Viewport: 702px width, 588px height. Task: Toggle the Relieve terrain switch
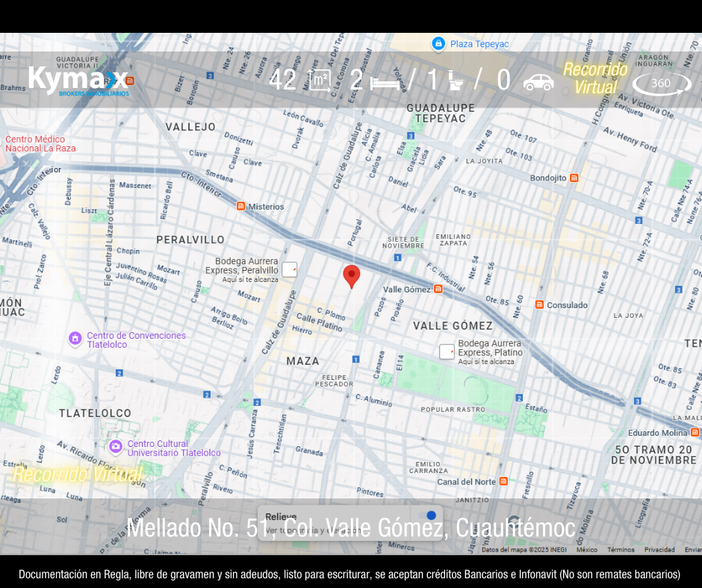[x=428, y=516]
